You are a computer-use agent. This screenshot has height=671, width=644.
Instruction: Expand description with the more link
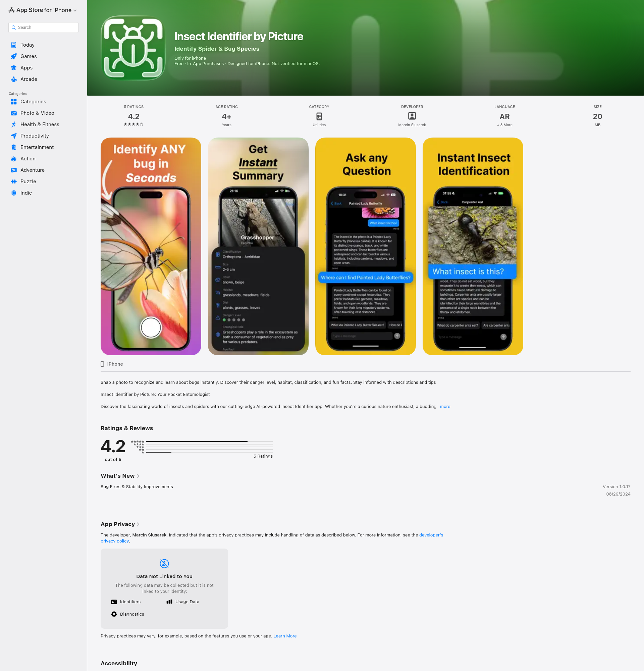445,406
